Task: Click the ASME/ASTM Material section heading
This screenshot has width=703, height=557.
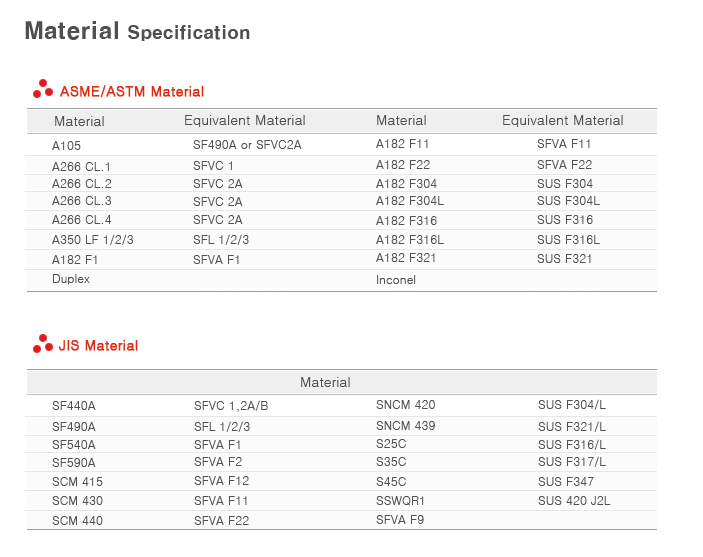Action: click(132, 92)
